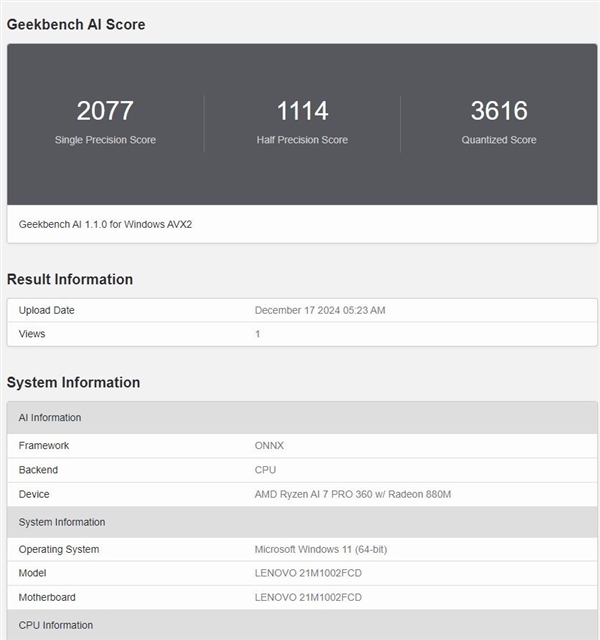Image resolution: width=600 pixels, height=640 pixels.
Task: Select AMD Ryzen AI 7 PRO 360 device text
Action: 353,494
